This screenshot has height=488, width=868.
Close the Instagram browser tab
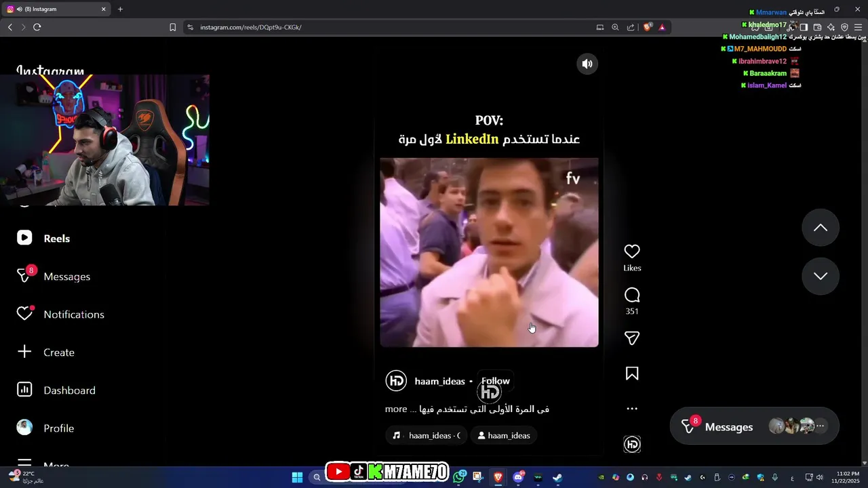104,9
